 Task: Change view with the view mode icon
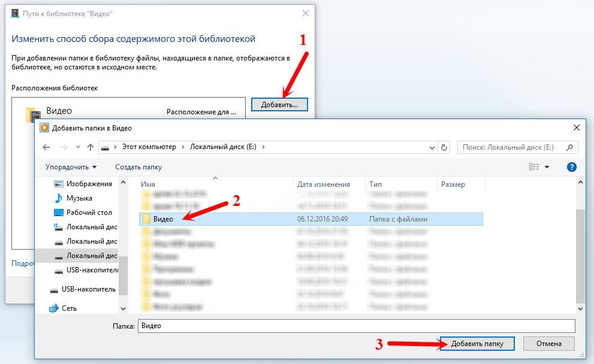[534, 167]
